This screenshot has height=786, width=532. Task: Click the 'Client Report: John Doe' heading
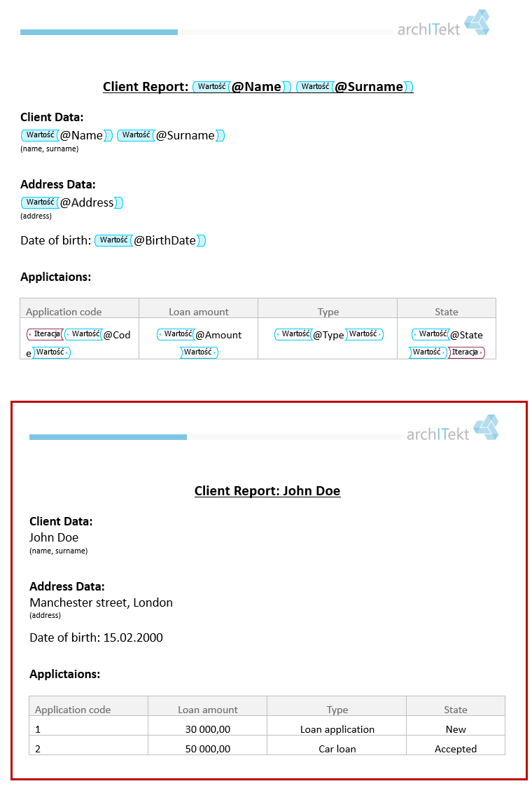click(267, 491)
